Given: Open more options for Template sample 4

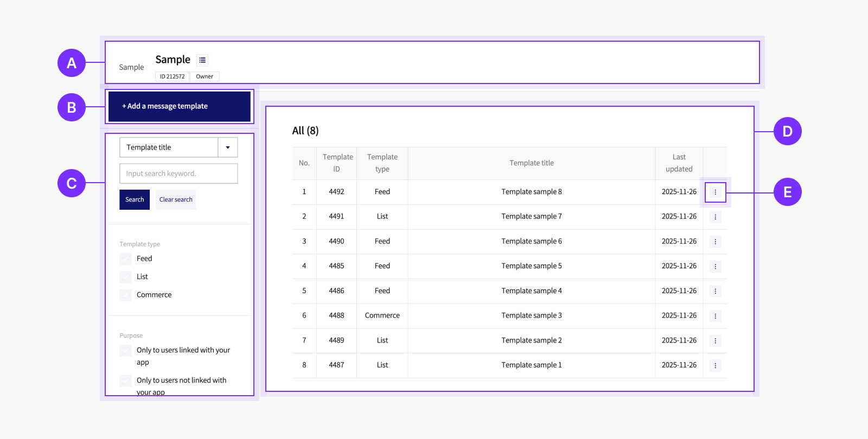Looking at the screenshot, I should [715, 291].
